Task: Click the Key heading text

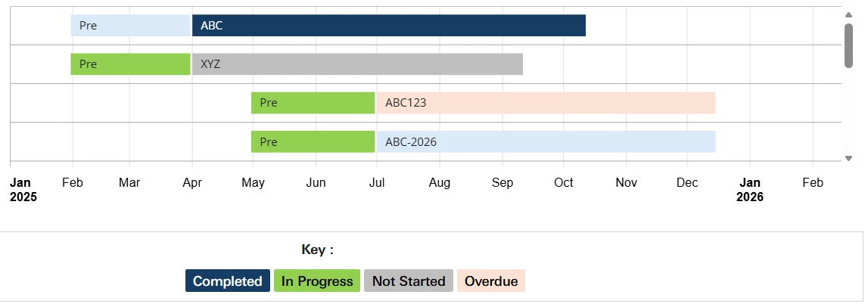Action: 317,250
